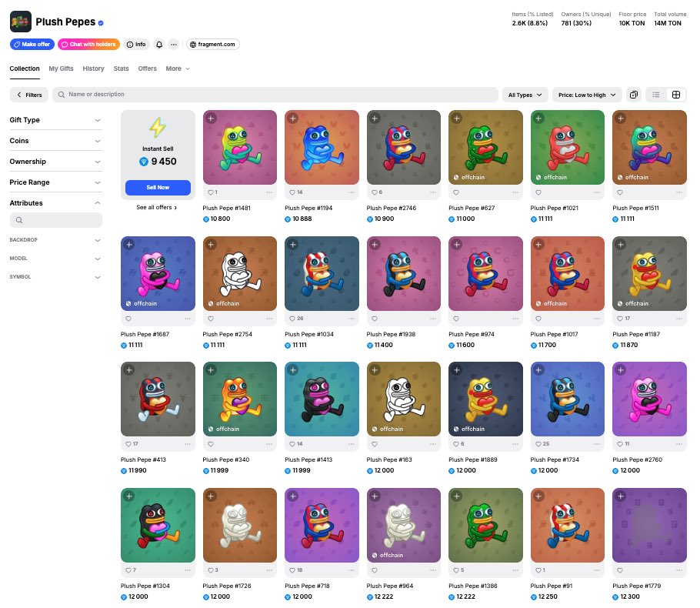Expand the Gift Type filter
This screenshot has width=700, height=608.
(56, 120)
